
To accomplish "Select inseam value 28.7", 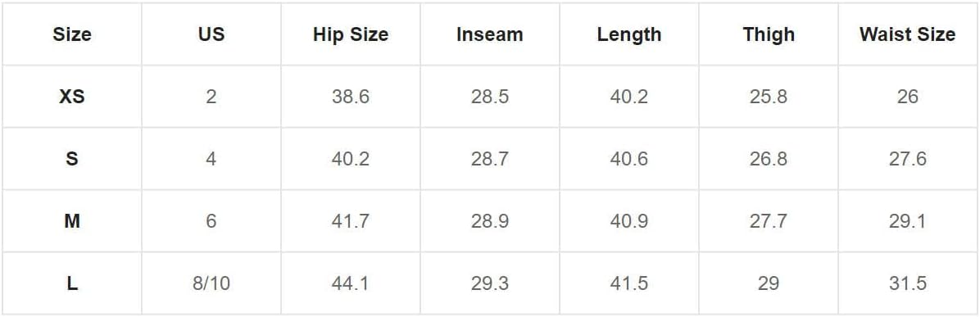I will [x=489, y=159].
